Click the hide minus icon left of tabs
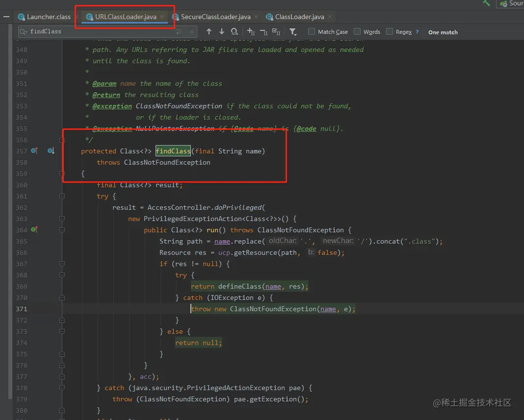This screenshot has height=420, width=524. [x=6, y=16]
